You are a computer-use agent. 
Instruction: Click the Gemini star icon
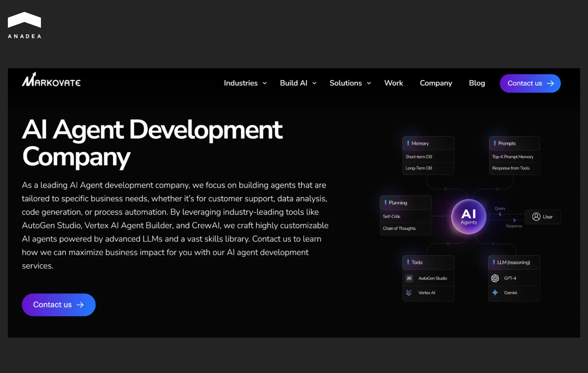(x=495, y=292)
